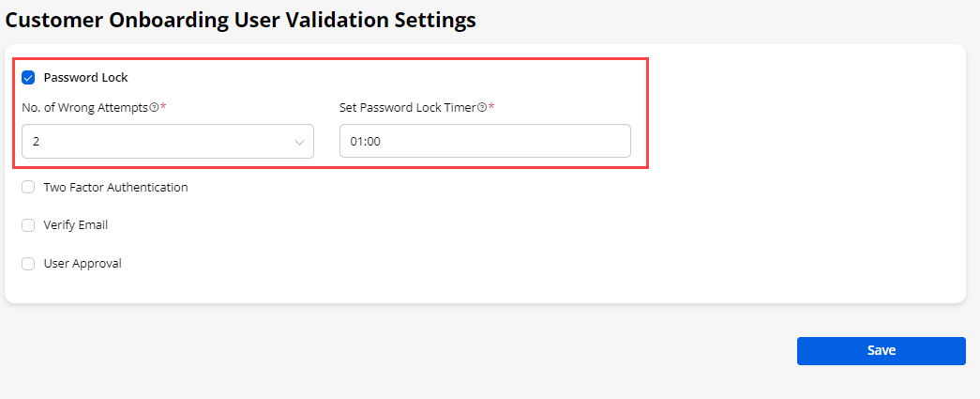Tick the Verify Email checkbox

(x=28, y=225)
